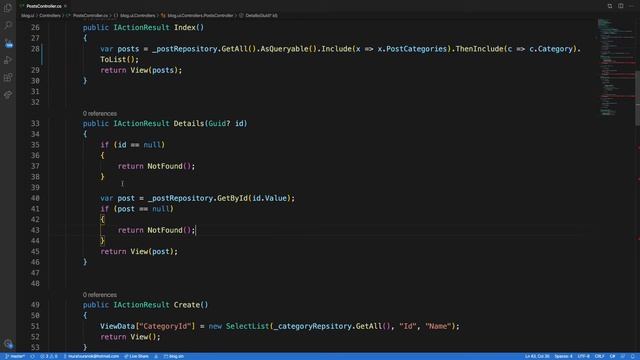Click "return View();" on line 52
The height and width of the screenshot is (360, 640).
131,337
